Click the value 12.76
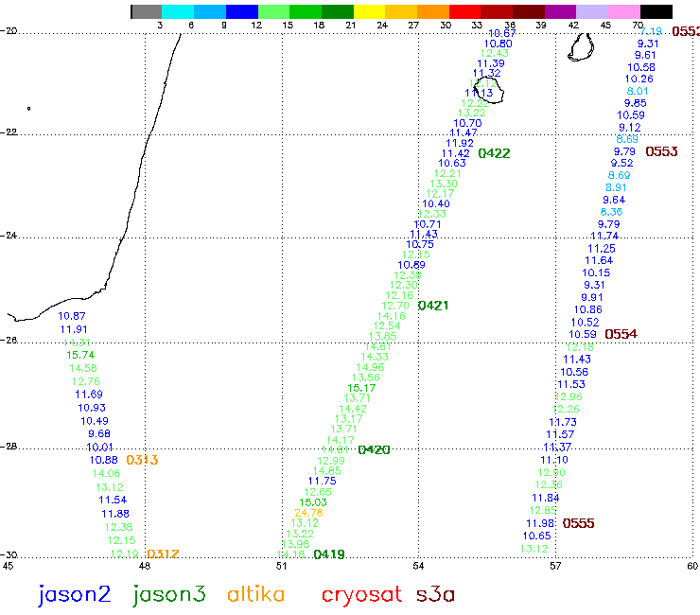The height and width of the screenshot is (615, 700). coord(86,382)
